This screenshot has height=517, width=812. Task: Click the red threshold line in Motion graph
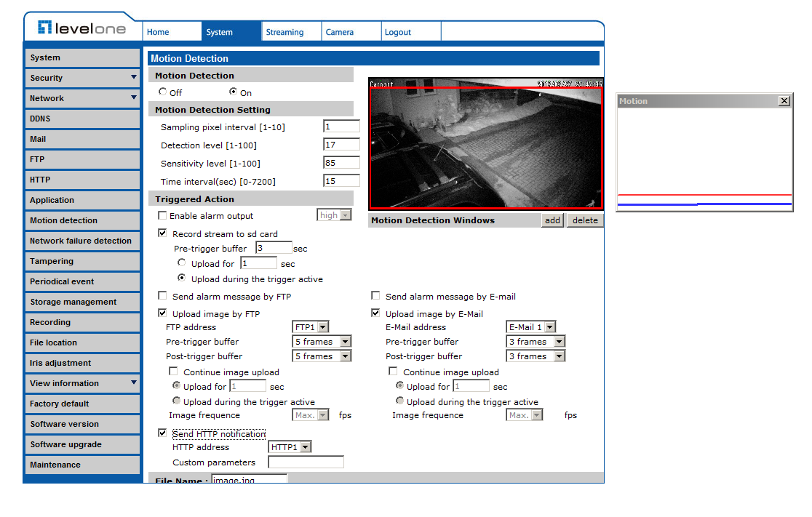click(x=704, y=195)
